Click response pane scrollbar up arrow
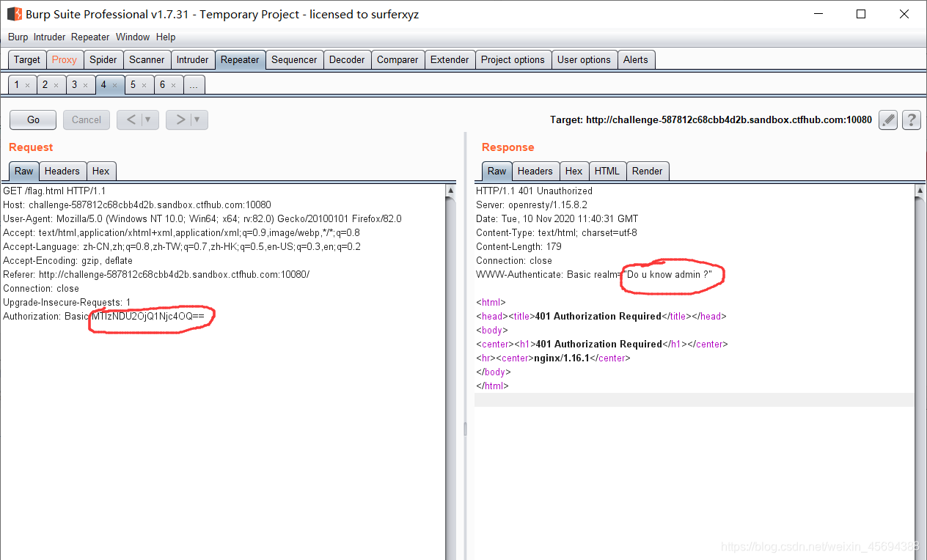The height and width of the screenshot is (560, 927). 920,191
